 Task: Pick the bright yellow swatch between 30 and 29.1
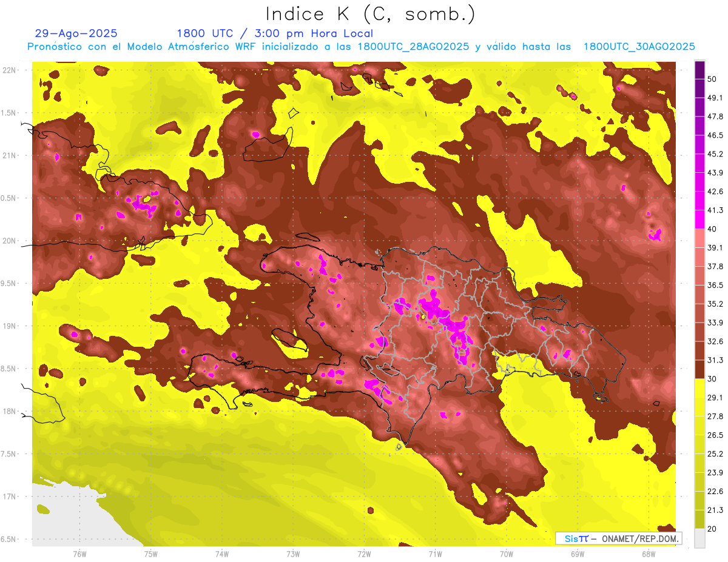[x=699, y=388]
